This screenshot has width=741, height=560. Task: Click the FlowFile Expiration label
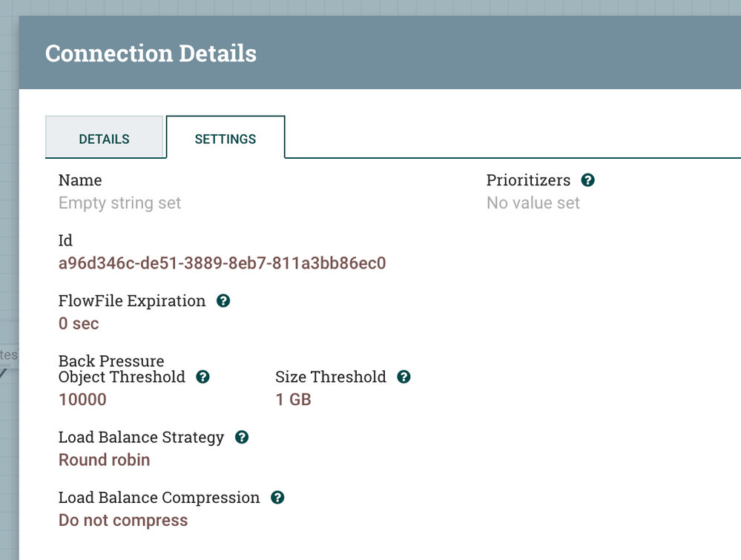click(132, 301)
